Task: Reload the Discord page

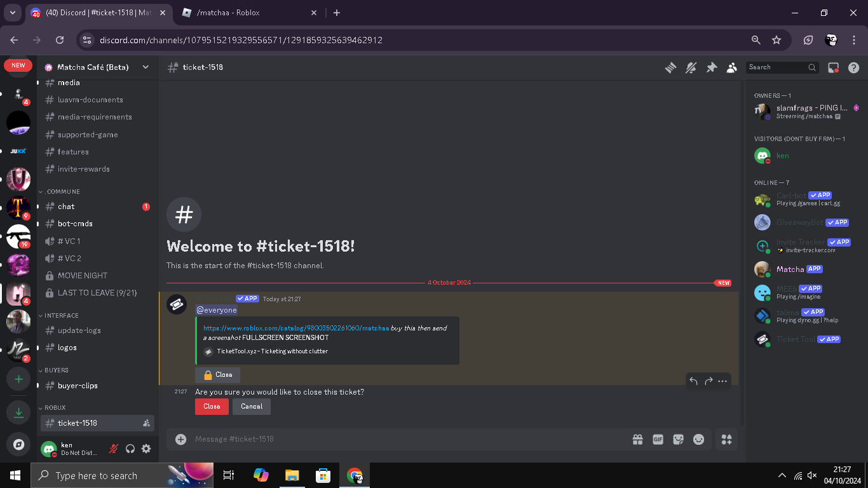Action: (x=60, y=40)
